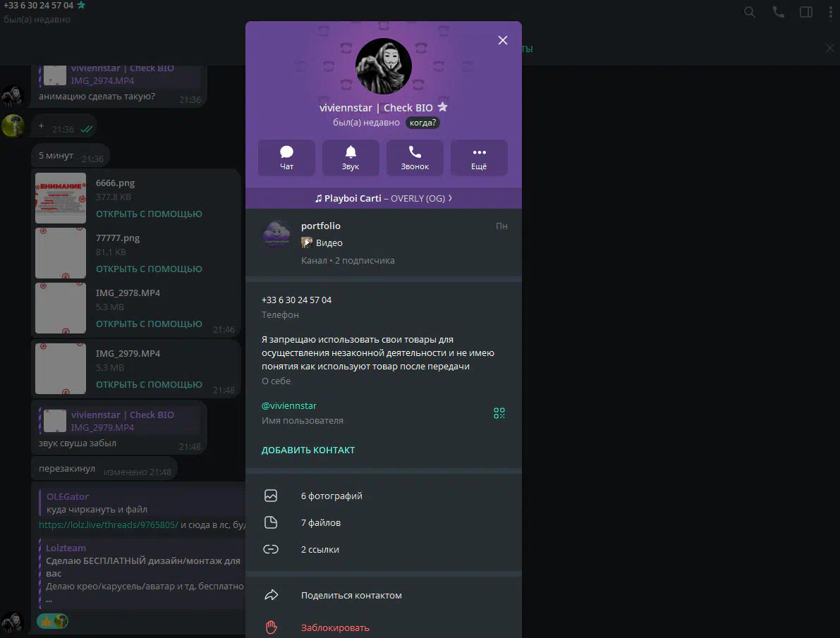Viewport: 840px width, 638px height.
Task: Start a call with the Звонок button
Action: tap(415, 158)
